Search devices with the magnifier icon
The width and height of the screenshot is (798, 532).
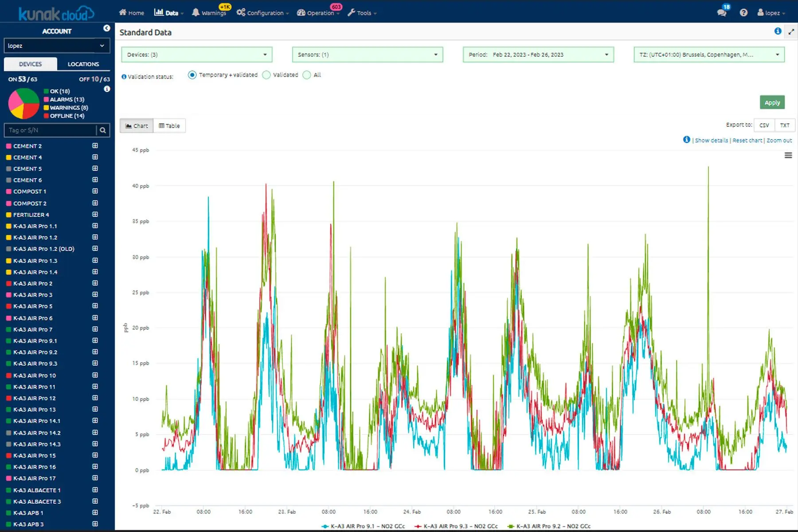click(103, 130)
